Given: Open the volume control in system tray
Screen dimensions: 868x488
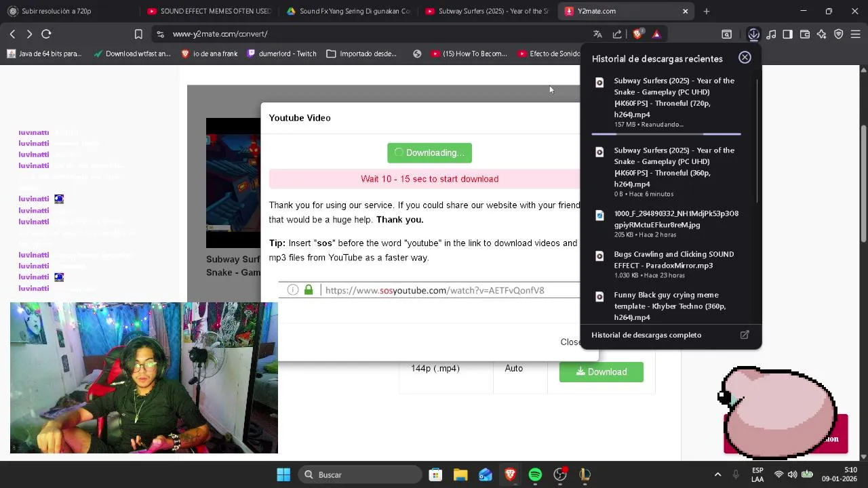Looking at the screenshot, I should coord(792,474).
